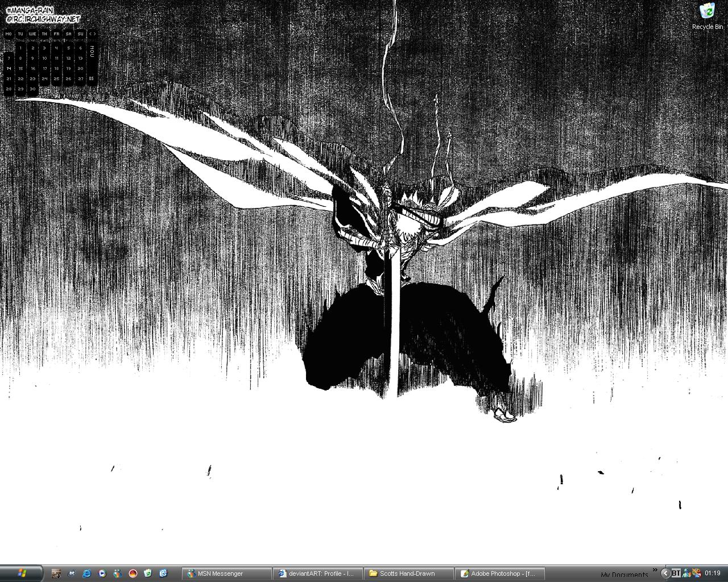The width and height of the screenshot is (728, 582).
Task: Click the green recycle-style Quick Launch icon
Action: [x=148, y=573]
